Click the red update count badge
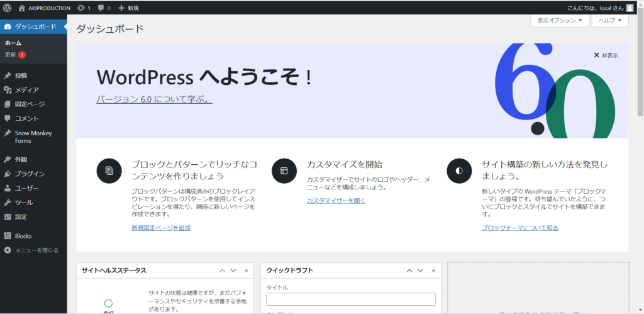 tap(22, 55)
